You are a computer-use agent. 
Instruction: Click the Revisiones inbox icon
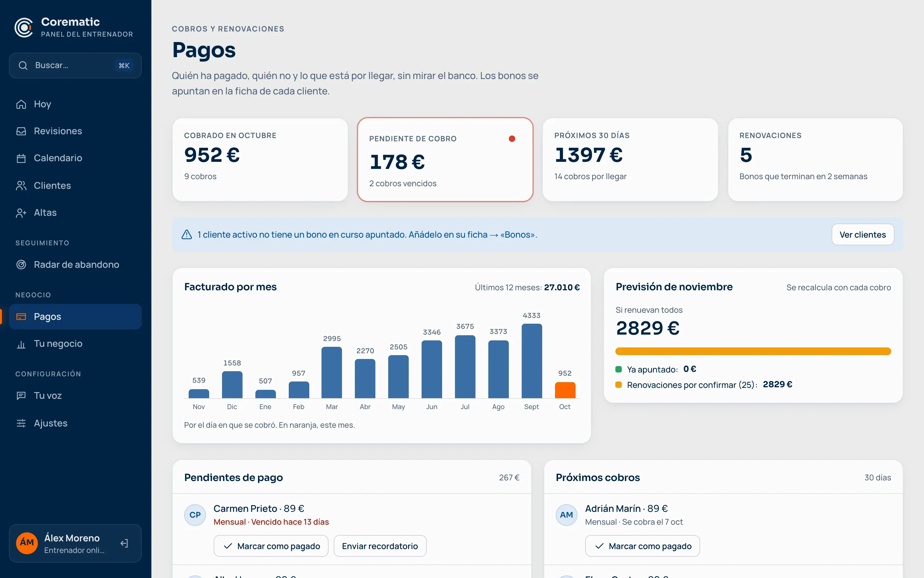[21, 131]
